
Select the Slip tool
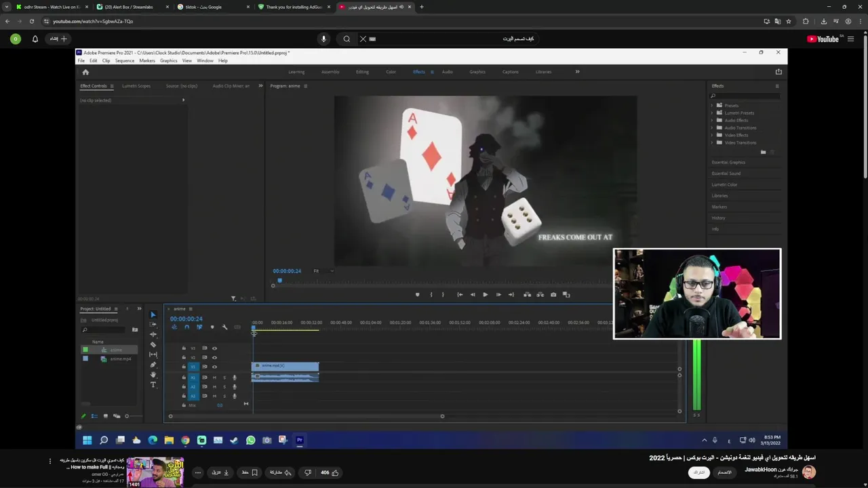(153, 354)
